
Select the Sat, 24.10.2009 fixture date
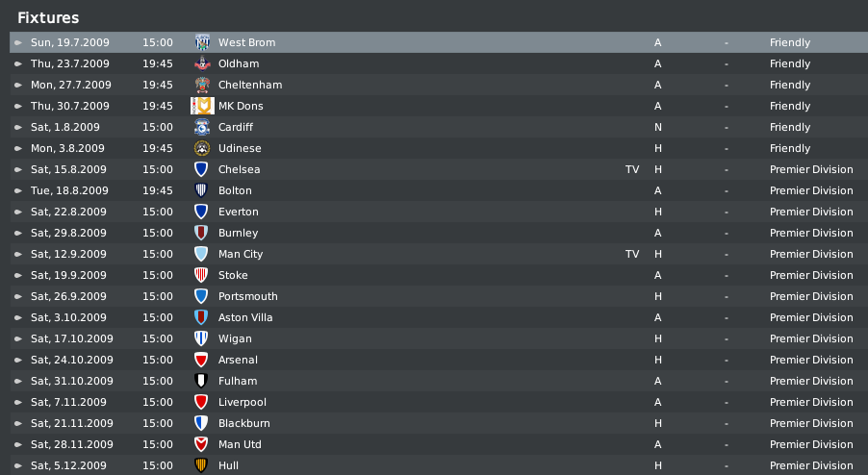click(72, 360)
